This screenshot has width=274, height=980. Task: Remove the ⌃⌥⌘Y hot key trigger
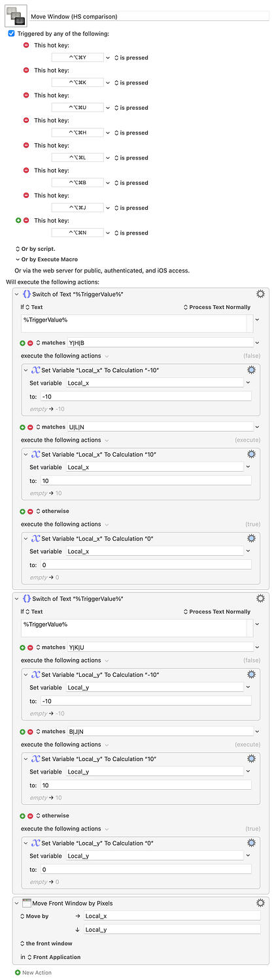click(x=26, y=45)
